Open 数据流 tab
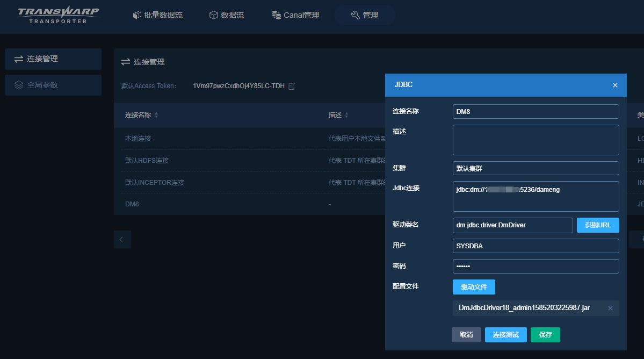The height and width of the screenshot is (359, 644). coord(226,15)
